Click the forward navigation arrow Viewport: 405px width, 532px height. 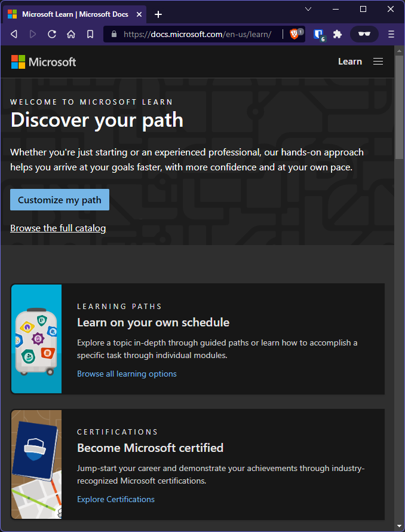(33, 34)
